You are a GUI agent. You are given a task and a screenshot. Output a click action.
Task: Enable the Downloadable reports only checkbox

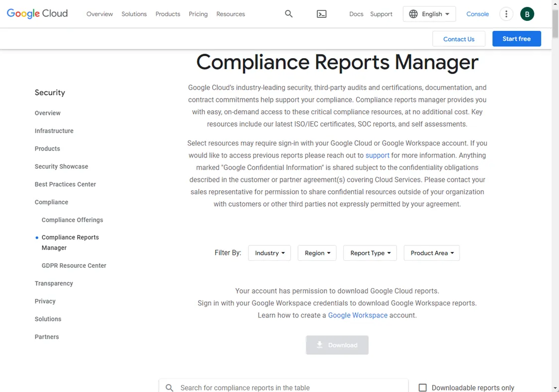click(422, 388)
